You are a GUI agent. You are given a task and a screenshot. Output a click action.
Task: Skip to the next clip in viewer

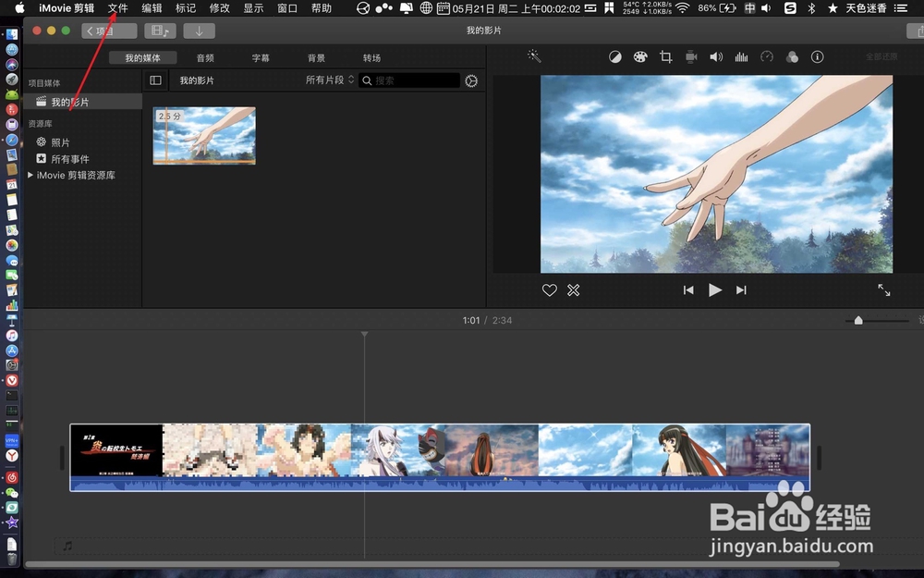(741, 290)
